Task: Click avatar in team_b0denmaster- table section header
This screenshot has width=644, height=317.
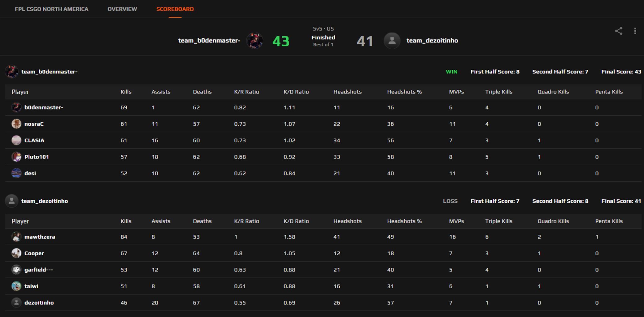Action: click(x=11, y=72)
